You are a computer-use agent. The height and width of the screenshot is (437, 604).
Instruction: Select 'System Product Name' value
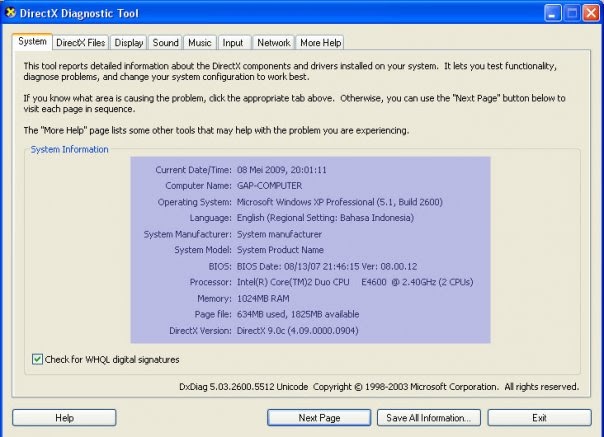(280, 250)
